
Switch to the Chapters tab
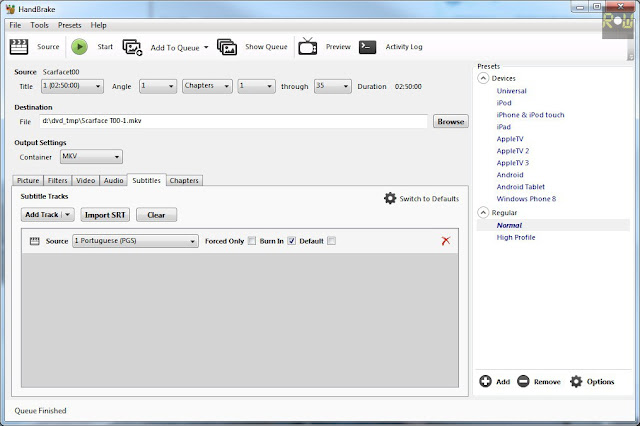[x=184, y=180]
